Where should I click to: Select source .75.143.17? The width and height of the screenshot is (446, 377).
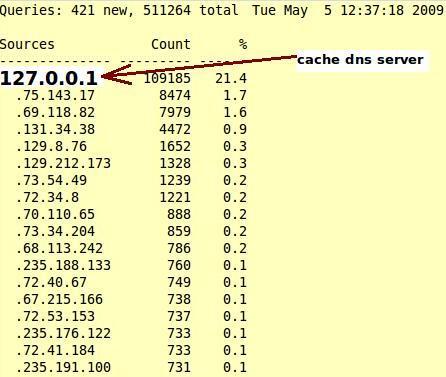coord(55,96)
